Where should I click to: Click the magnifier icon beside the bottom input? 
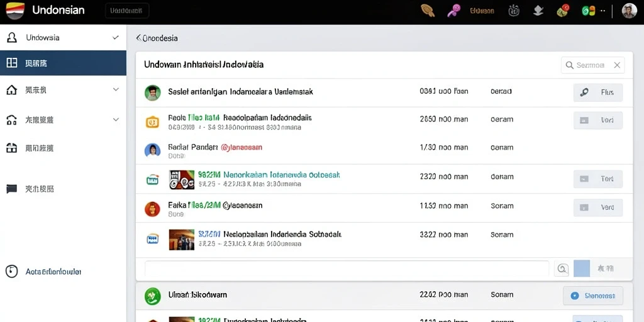pos(562,269)
